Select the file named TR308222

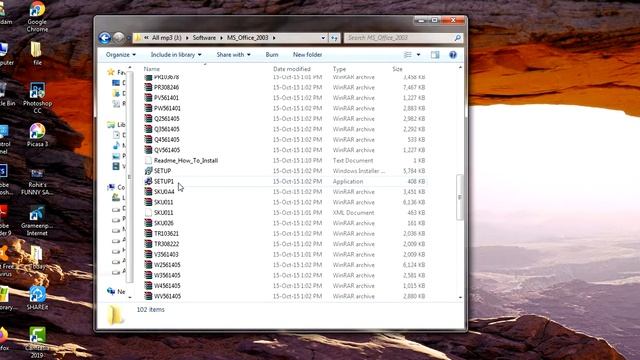tap(166, 244)
